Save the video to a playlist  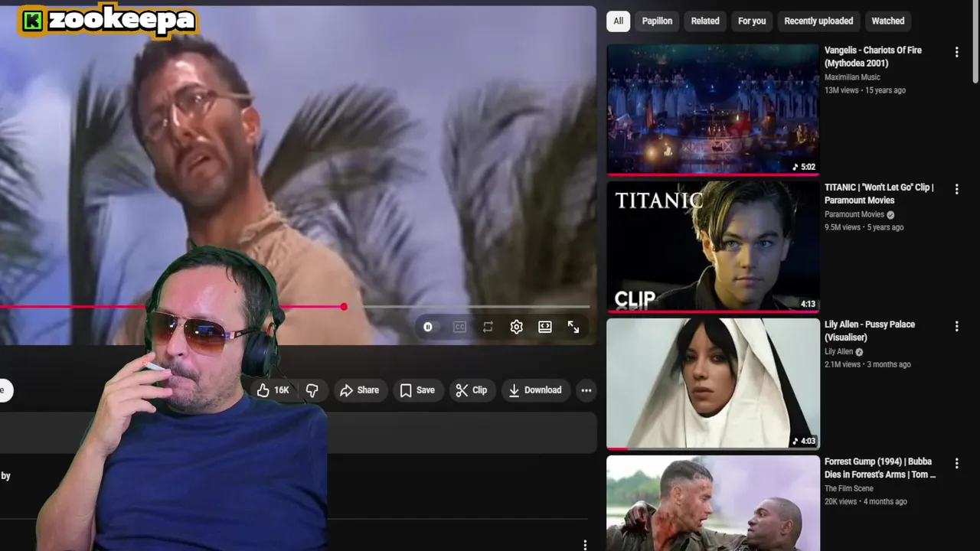click(x=417, y=390)
